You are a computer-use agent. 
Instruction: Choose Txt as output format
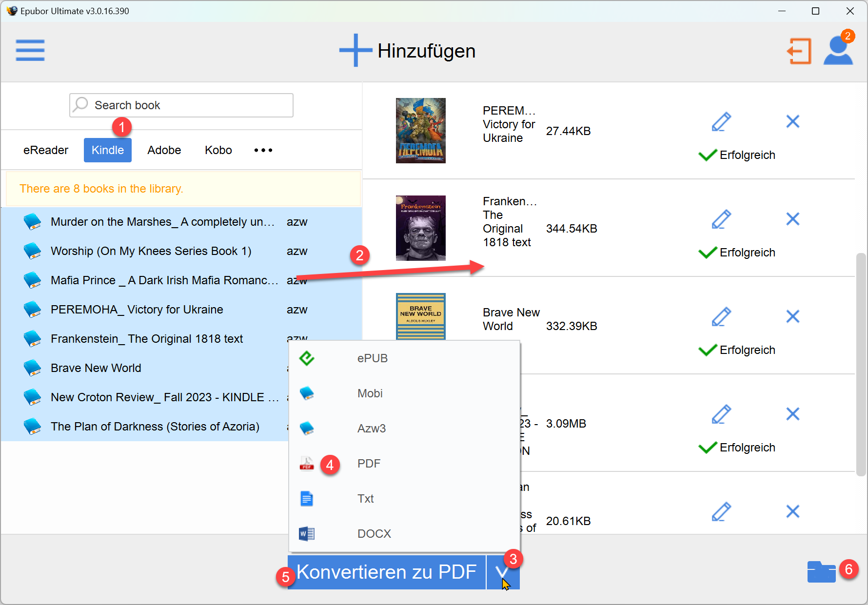[x=405, y=499]
